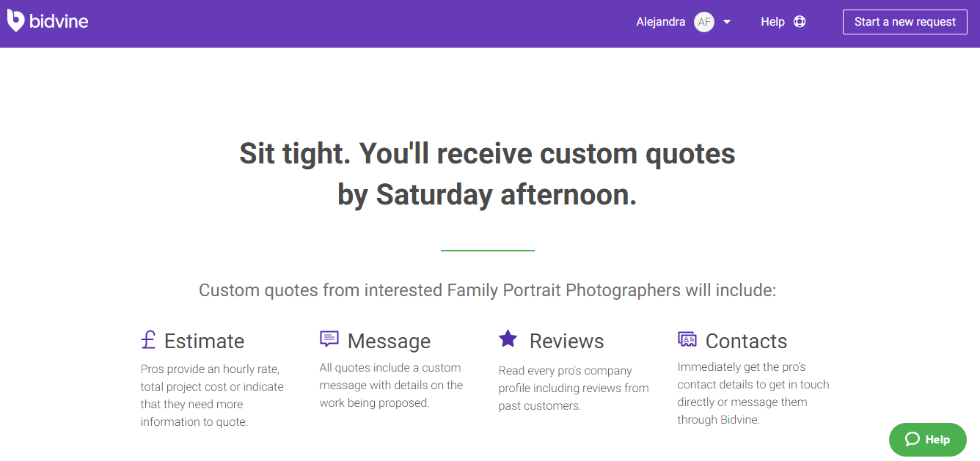This screenshot has height=461, width=980.
Task: Select the Message heading
Action: [x=389, y=342]
